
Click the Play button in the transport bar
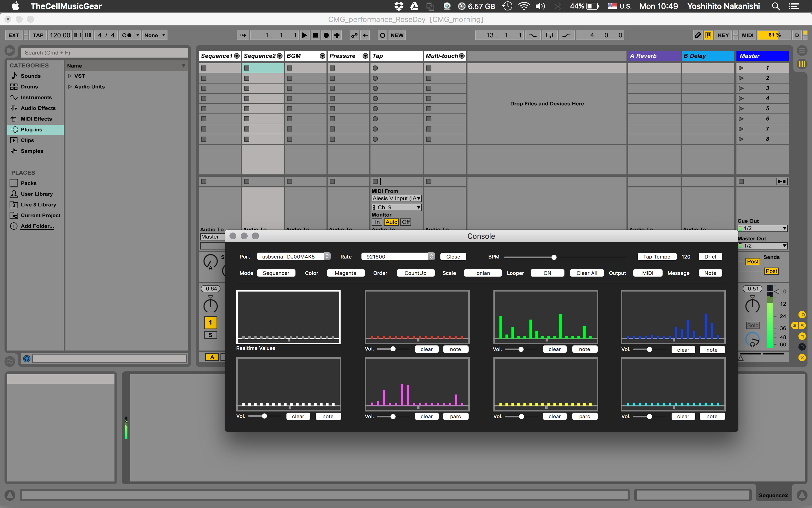[x=304, y=35]
